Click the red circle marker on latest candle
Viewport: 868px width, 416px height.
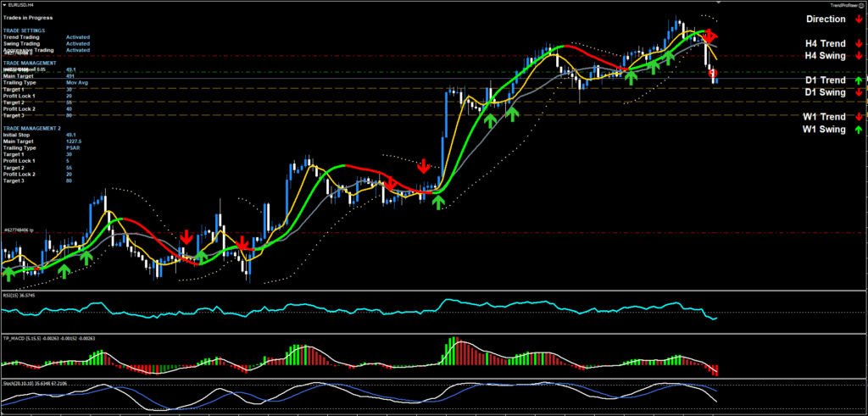pos(713,74)
